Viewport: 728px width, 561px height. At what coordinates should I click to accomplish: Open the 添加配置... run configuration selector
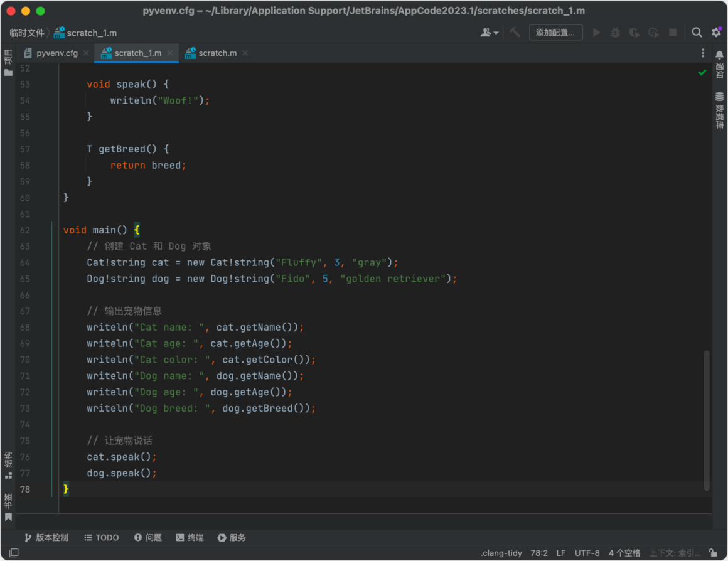tap(555, 33)
